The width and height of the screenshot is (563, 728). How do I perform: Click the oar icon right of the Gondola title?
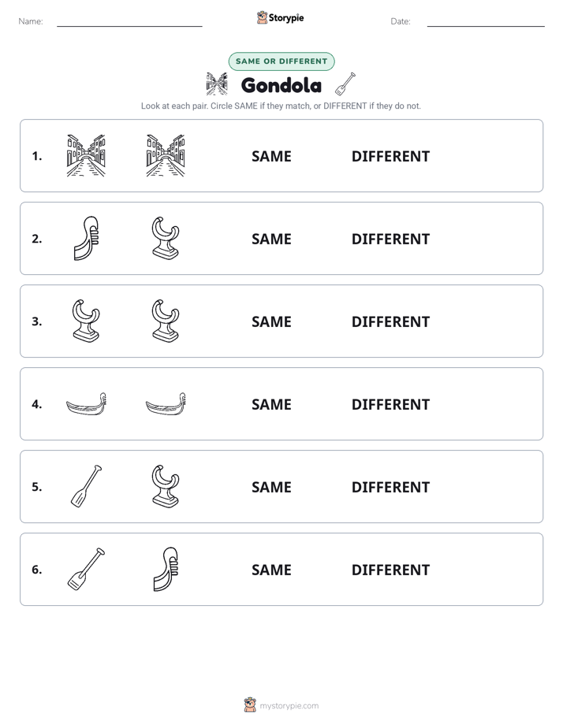345,84
